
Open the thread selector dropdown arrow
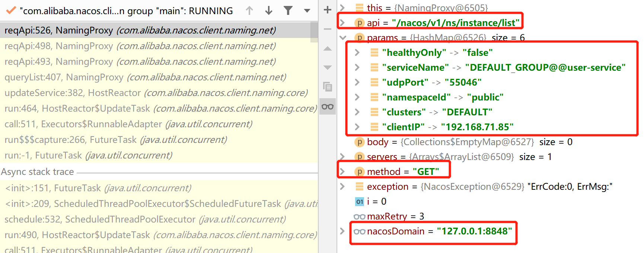pos(307,11)
